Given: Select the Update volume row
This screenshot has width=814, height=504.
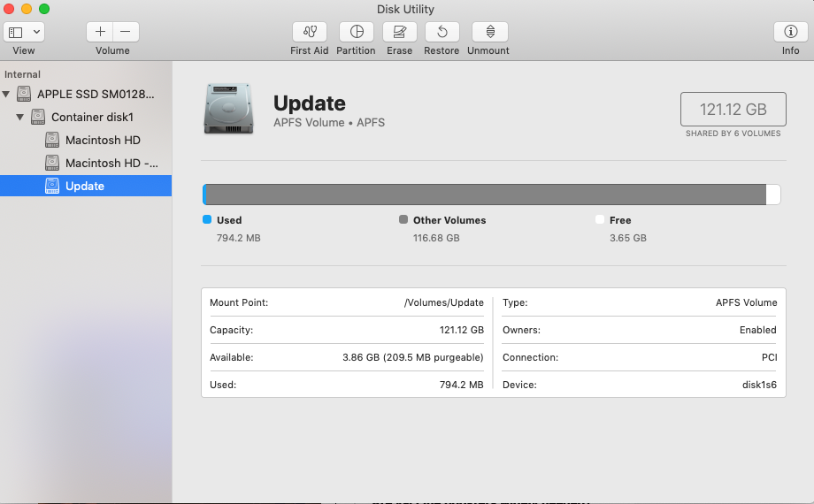Looking at the screenshot, I should pyautogui.click(x=86, y=186).
